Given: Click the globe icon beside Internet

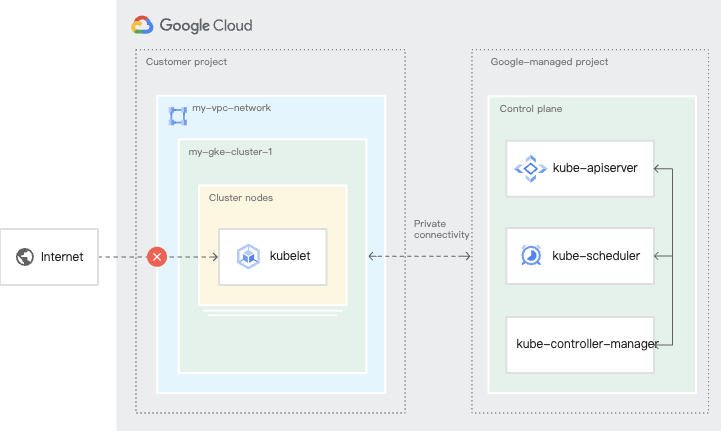Looking at the screenshot, I should pos(25,257).
